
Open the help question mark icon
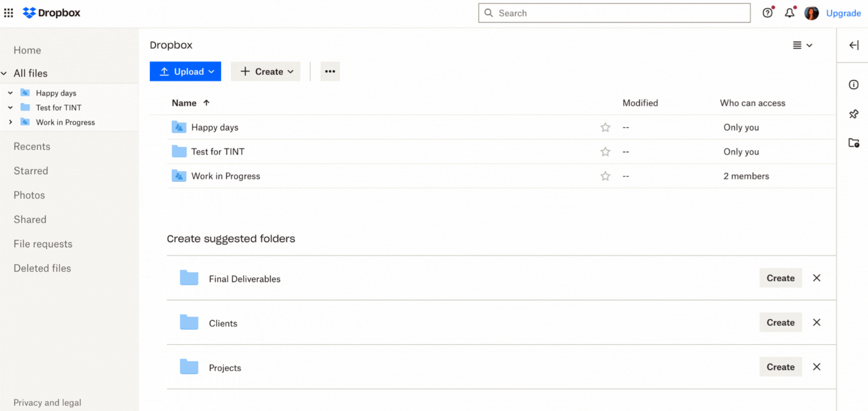pos(767,13)
